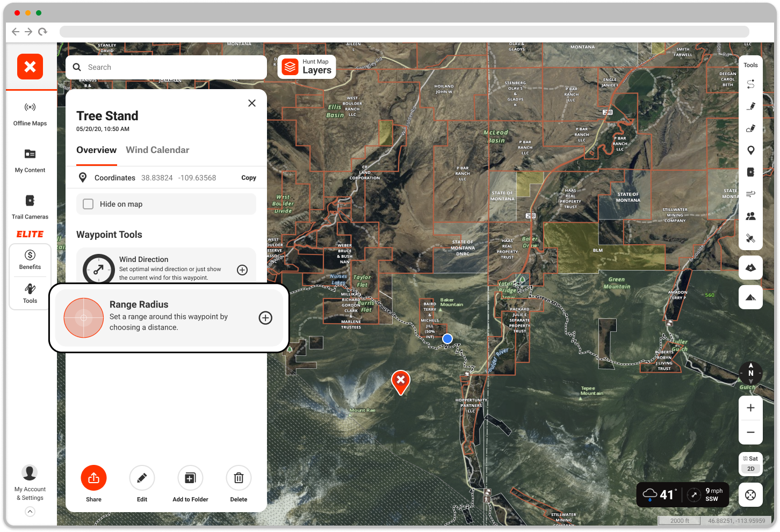Viewport: 780px width, 532px height.
Task: Click the circular button below Sat 2D
Action: [751, 495]
